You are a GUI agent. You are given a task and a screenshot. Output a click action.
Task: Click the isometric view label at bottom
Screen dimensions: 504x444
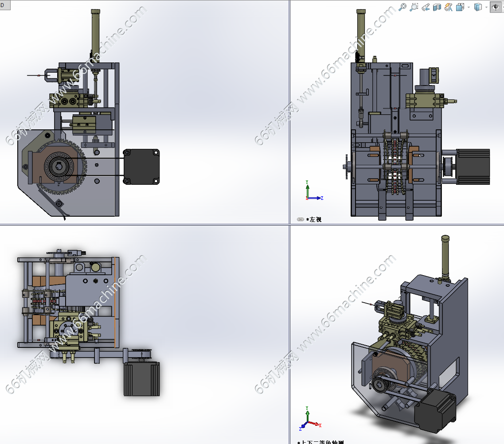[x=321, y=442]
